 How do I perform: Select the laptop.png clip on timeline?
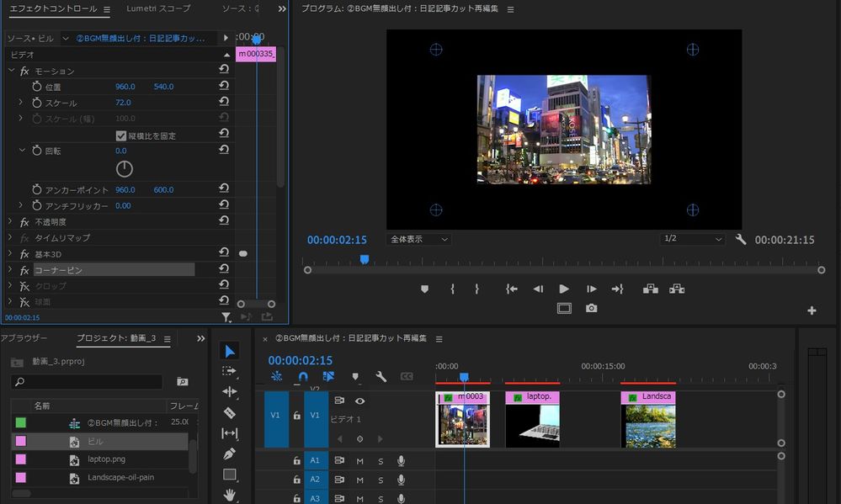[532, 421]
